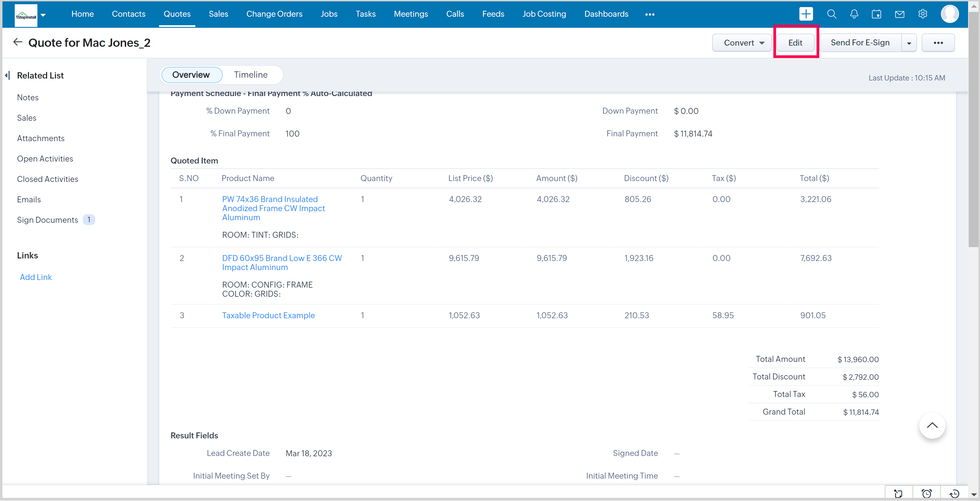
Task: Open the Send For E-Sign dropdown arrow
Action: (x=909, y=43)
